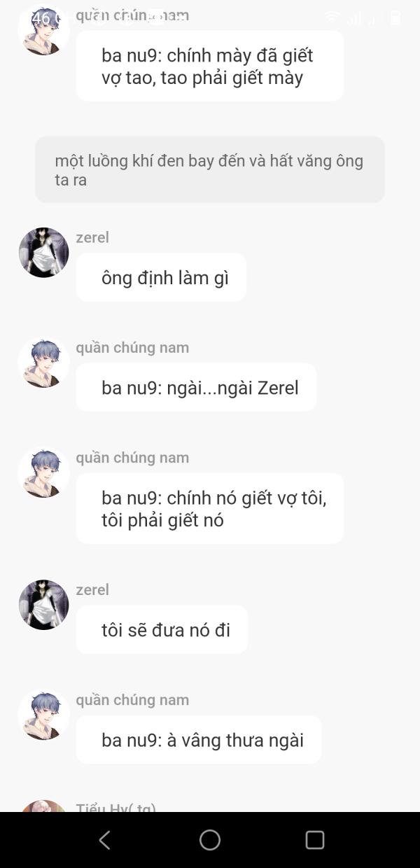Tap the "ba nu9: ngài...ngài Zerel" bubble
Viewport: 420px width, 868px height.
[x=196, y=387]
